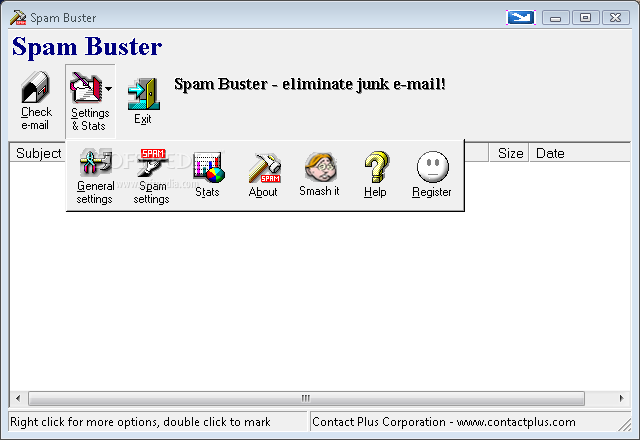Click the 'Right click for more options' status text
The image size is (640, 440).
pos(140,422)
